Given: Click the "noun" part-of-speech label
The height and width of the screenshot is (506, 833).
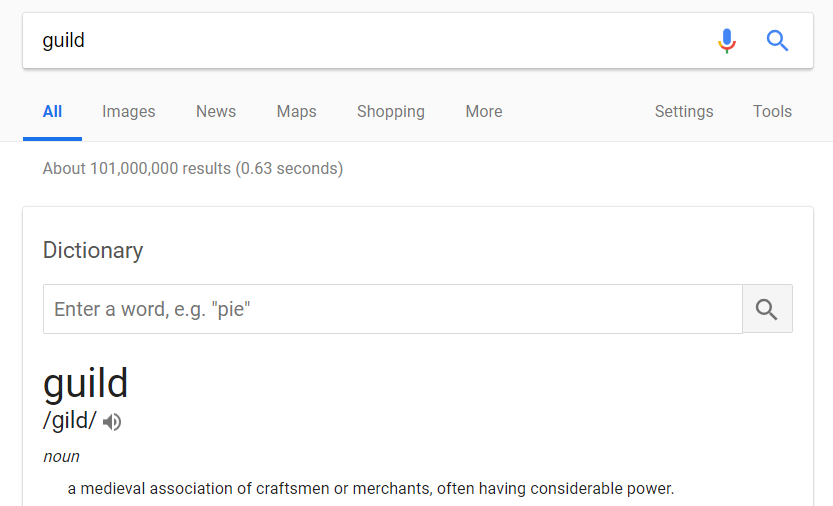Looking at the screenshot, I should (x=61, y=457).
